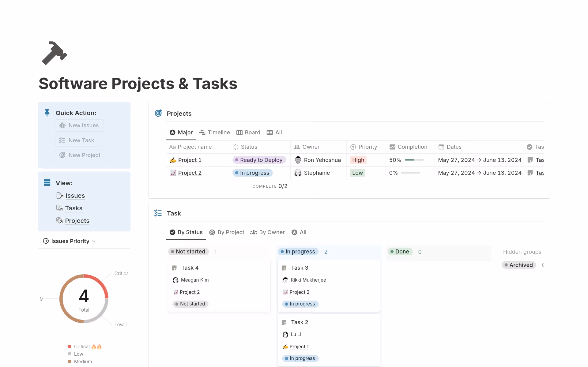Click the list icon beside View label
This screenshot has width=588, height=367.
click(47, 182)
